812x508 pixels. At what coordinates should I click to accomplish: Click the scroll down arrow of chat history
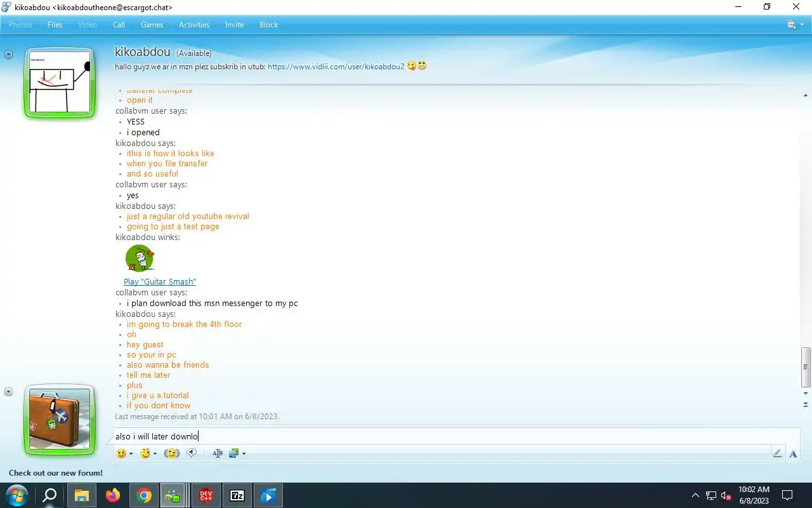point(806,394)
